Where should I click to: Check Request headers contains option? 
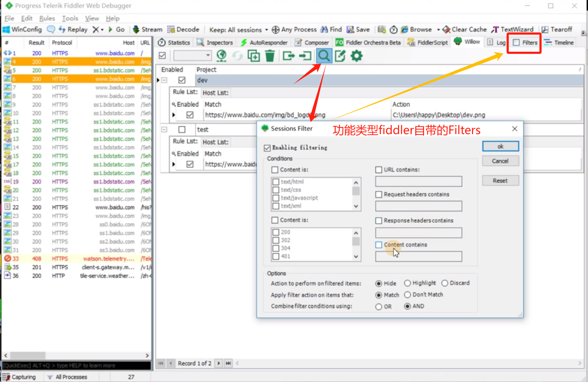coord(379,194)
